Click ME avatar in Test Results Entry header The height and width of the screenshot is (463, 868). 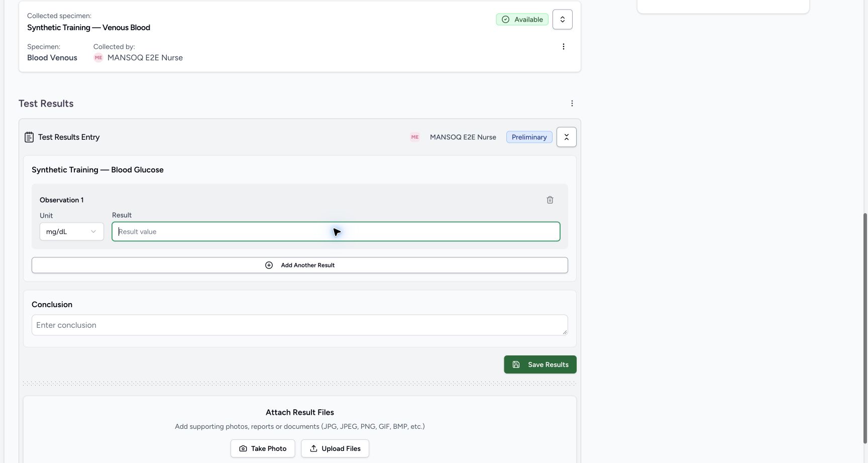click(415, 137)
